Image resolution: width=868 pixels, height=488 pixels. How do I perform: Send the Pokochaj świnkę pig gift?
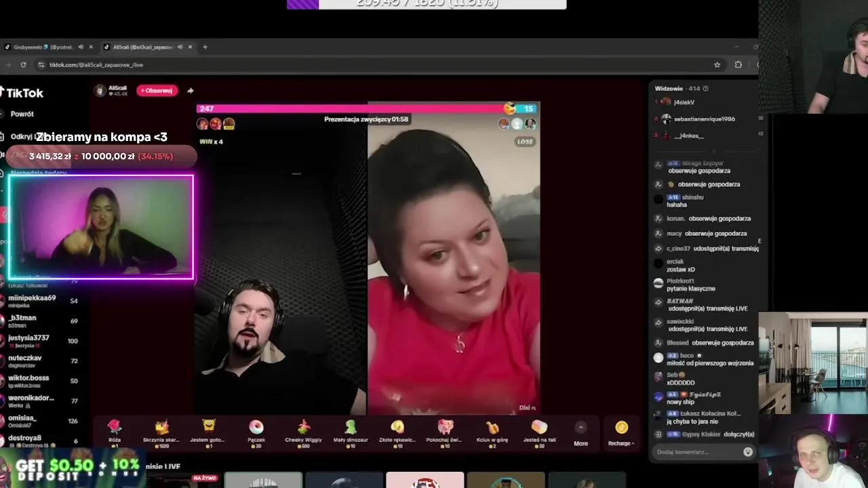(x=445, y=432)
